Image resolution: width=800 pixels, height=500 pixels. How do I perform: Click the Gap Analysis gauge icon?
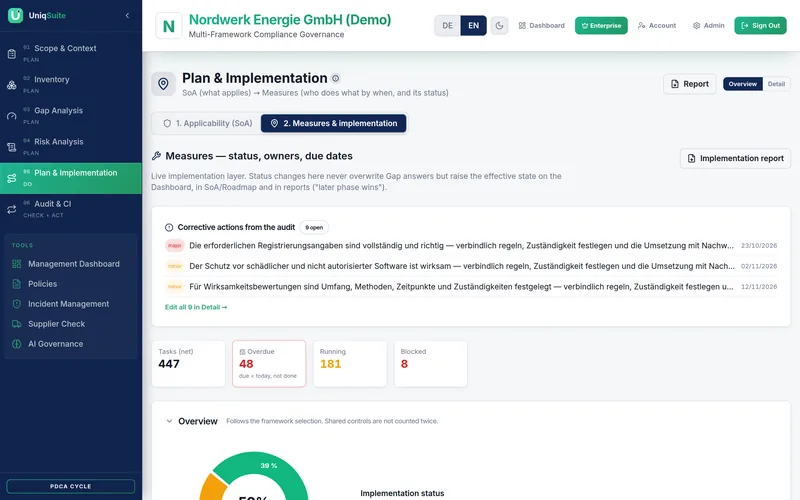coord(12,116)
